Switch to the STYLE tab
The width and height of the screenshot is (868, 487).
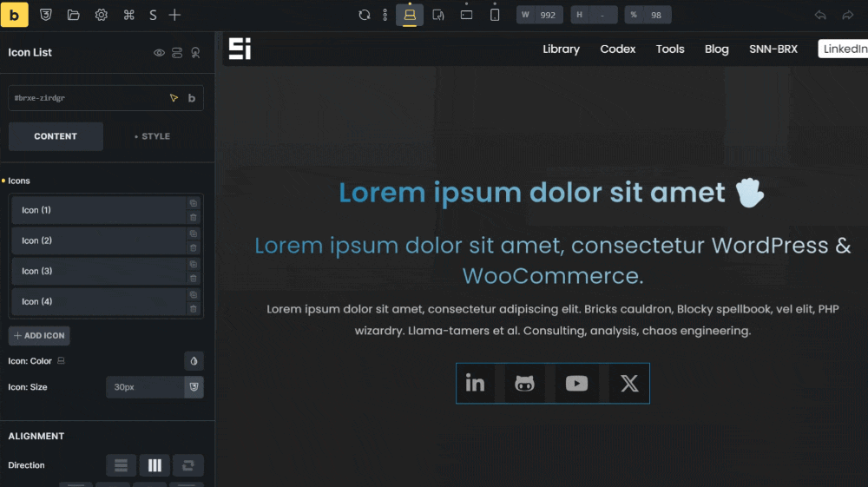pyautogui.click(x=152, y=136)
